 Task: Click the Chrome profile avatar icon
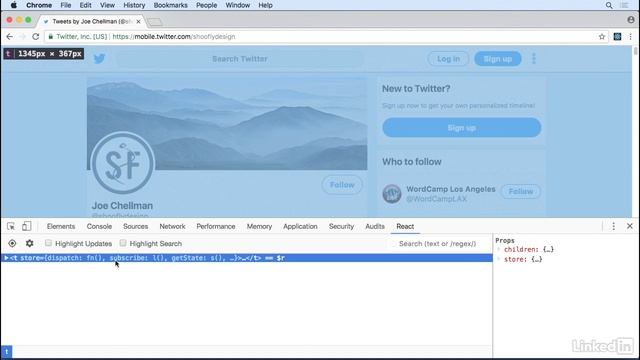631,20
